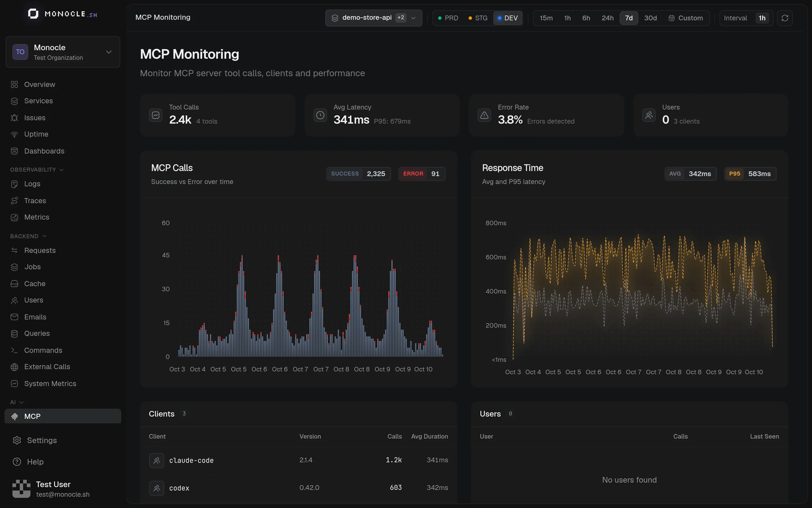Set time range to 30d
This screenshot has width=812, height=508.
(650, 18)
